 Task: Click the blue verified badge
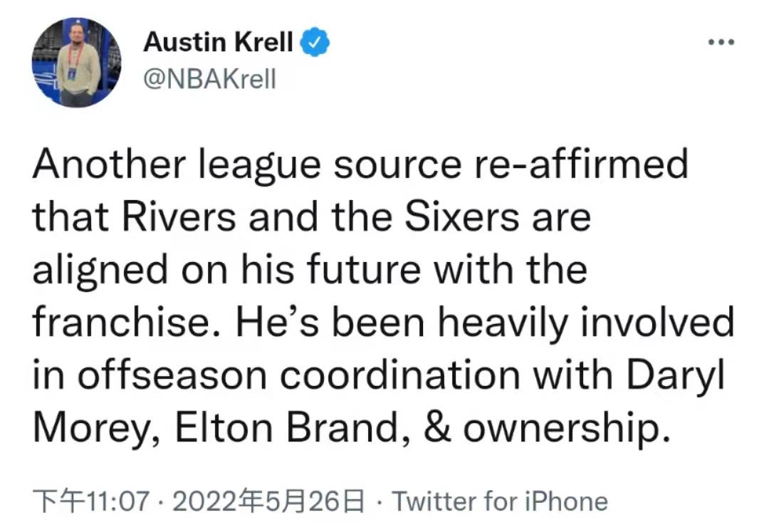click(x=315, y=42)
